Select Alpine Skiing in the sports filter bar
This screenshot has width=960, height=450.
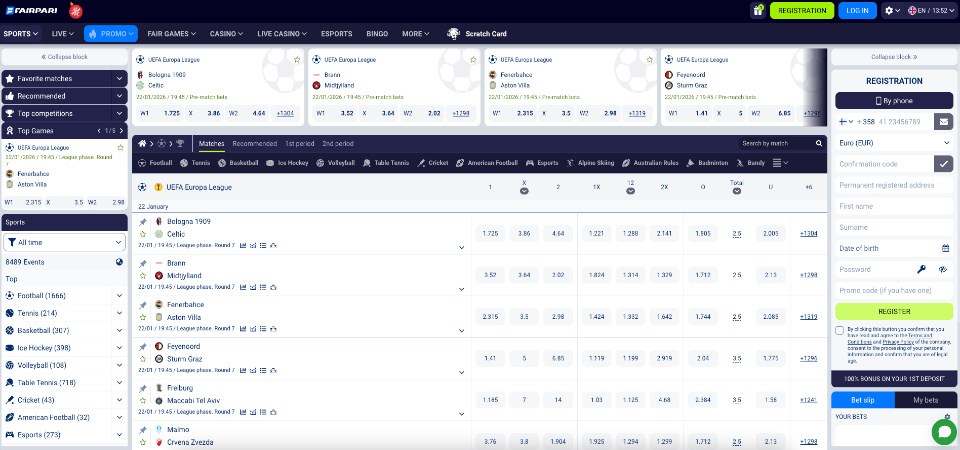pos(590,163)
